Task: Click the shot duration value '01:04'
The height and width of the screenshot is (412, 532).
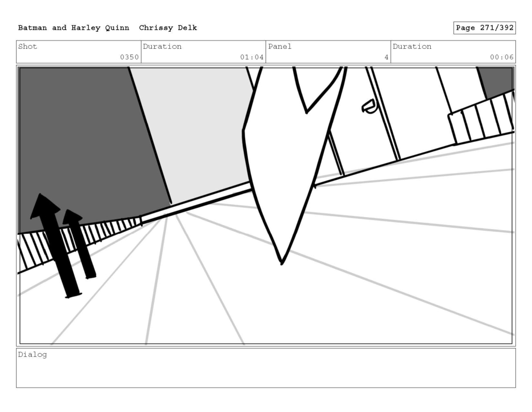Action: [x=252, y=57]
